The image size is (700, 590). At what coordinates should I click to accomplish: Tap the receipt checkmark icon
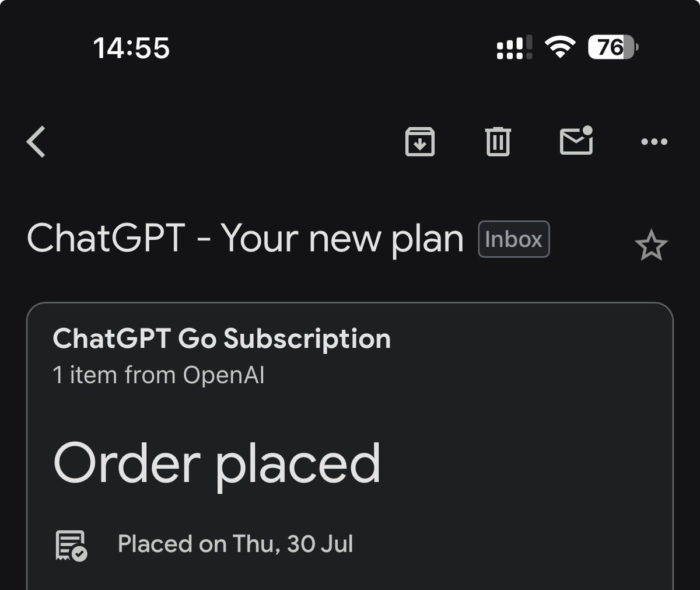pos(71,545)
